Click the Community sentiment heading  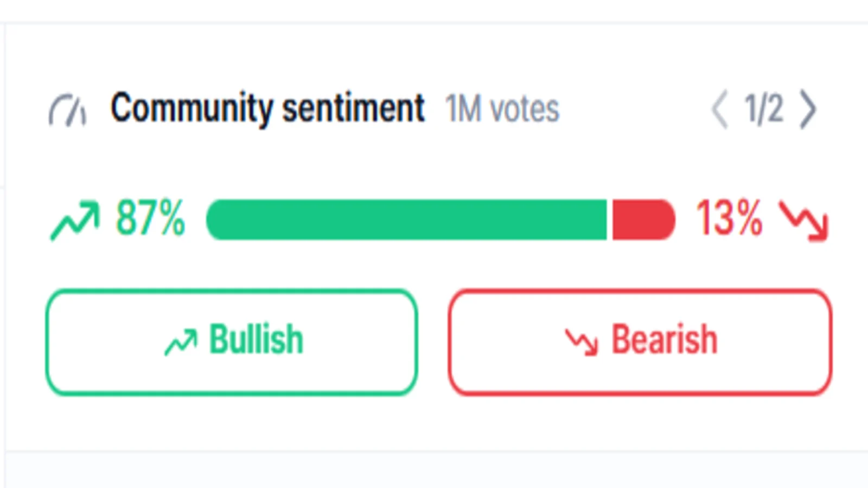coord(267,108)
